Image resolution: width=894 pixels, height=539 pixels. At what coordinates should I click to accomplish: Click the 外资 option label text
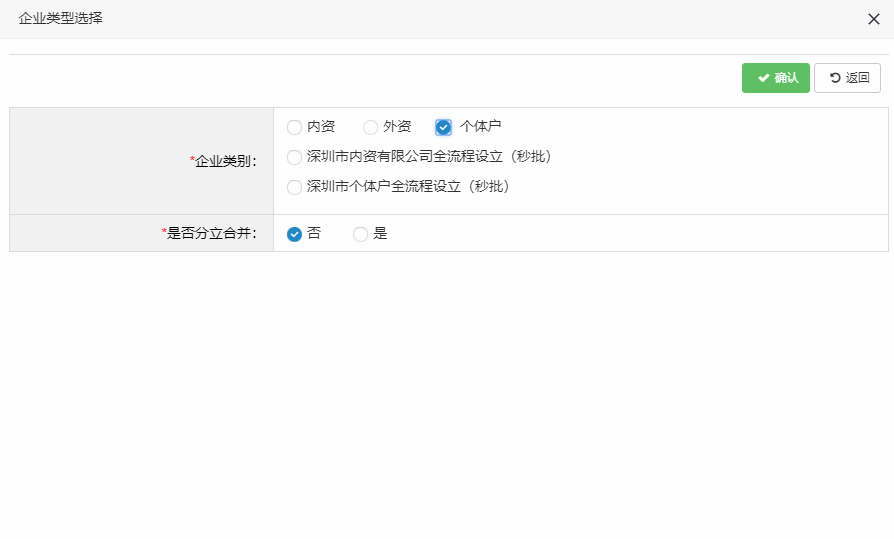(397, 127)
